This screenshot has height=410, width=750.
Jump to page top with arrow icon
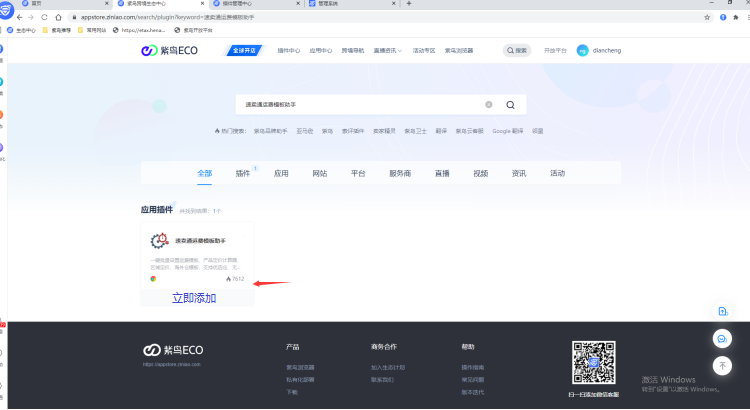(x=722, y=366)
